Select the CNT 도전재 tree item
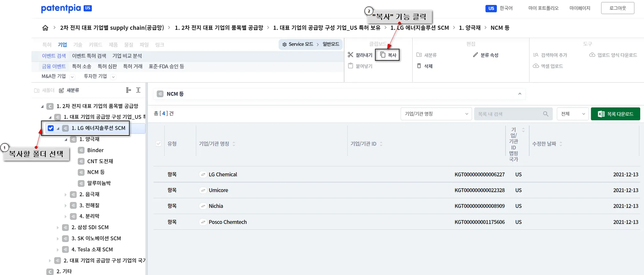The height and width of the screenshot is (275, 644). pyautogui.click(x=100, y=161)
